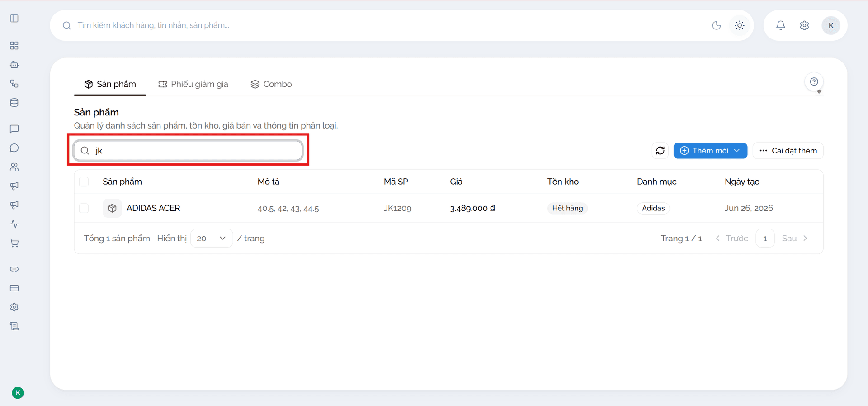
Task: Click the Adidas category tag
Action: pyautogui.click(x=653, y=208)
